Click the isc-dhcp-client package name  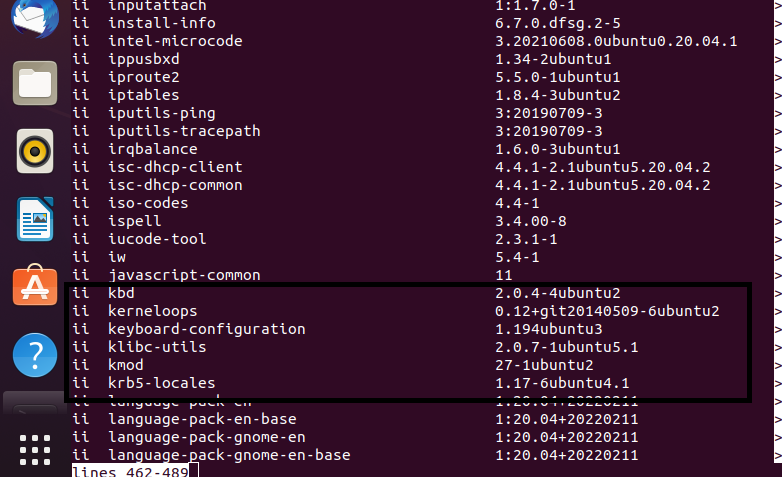(x=176, y=167)
